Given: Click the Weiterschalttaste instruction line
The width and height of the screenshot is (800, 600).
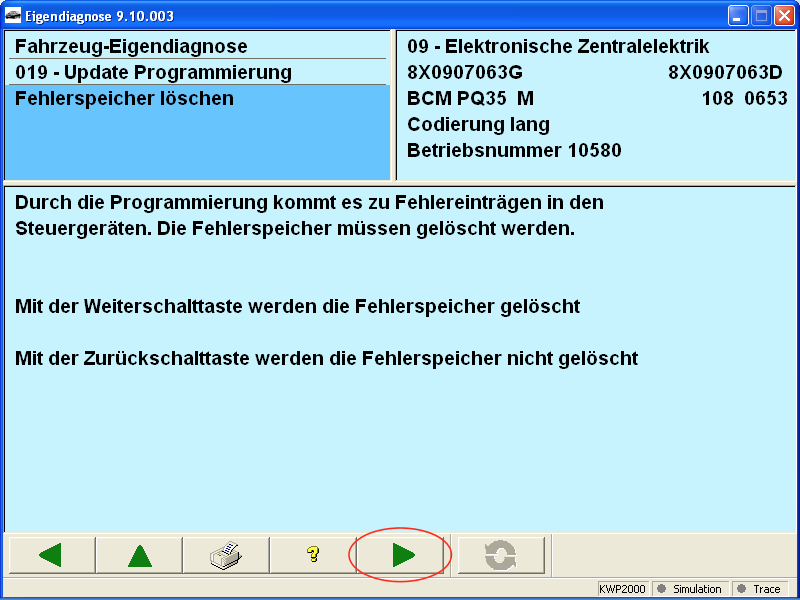Looking at the screenshot, I should (x=297, y=306).
